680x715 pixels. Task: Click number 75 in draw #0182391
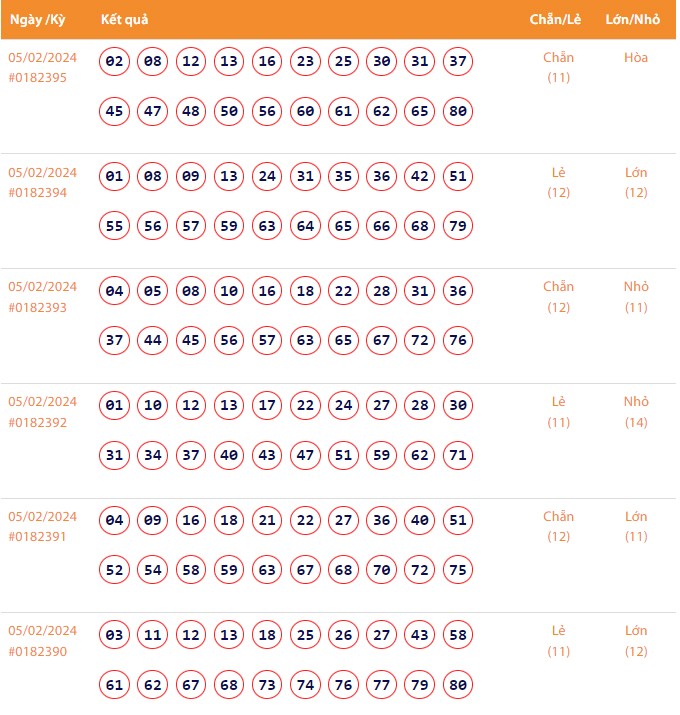(458, 570)
